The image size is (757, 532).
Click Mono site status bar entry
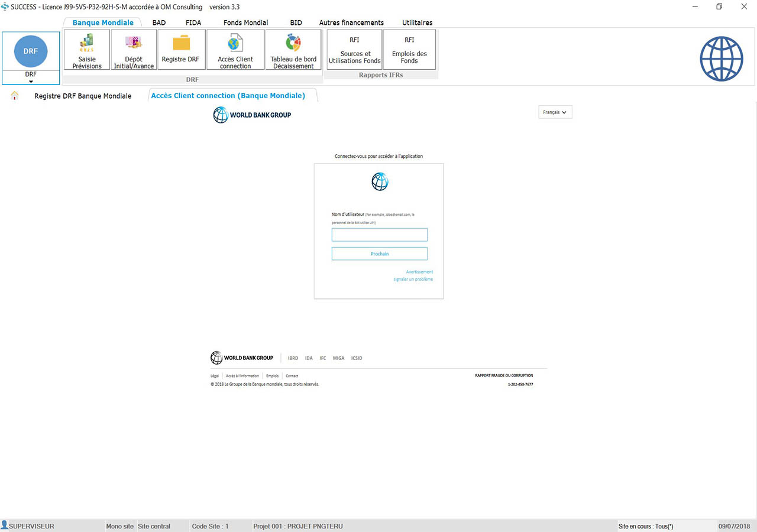click(x=120, y=526)
